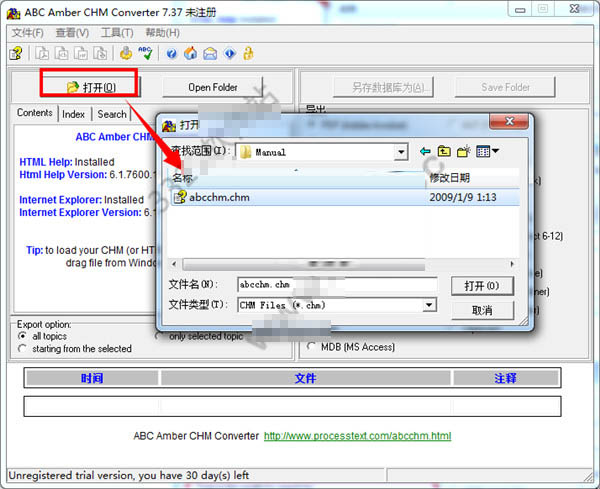Screen dimensions: 600x489
Task: Switch to the Index tab
Action: point(73,114)
